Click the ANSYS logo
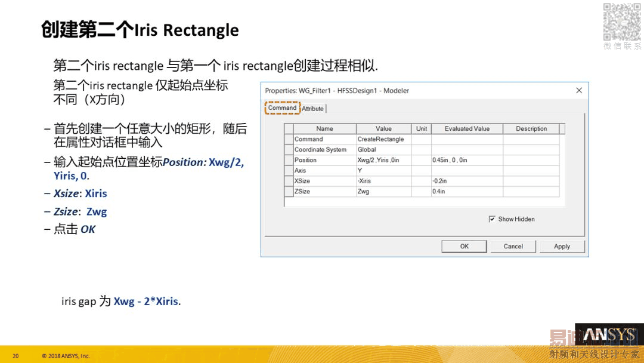 609,334
